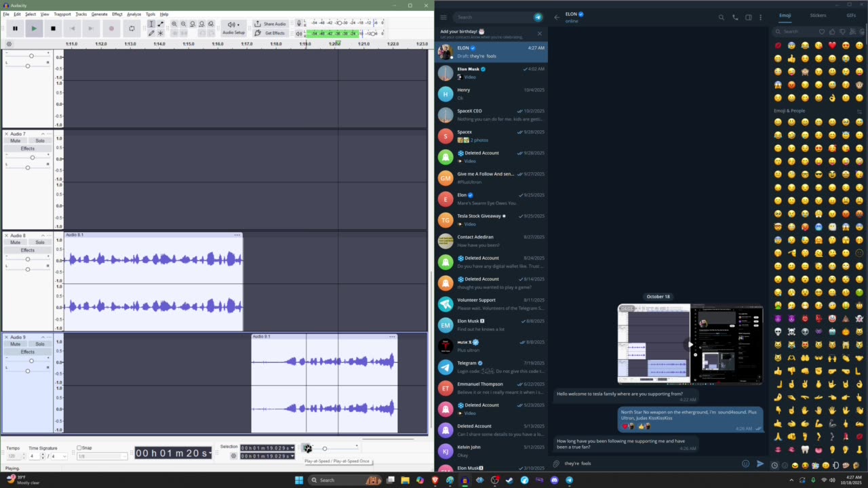Screen dimensions: 868x488
Task: Click the playback meter speaker icon
Action: coord(298,33)
